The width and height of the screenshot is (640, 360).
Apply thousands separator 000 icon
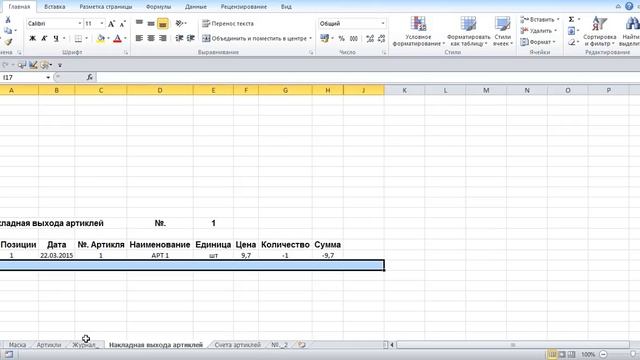coord(354,38)
